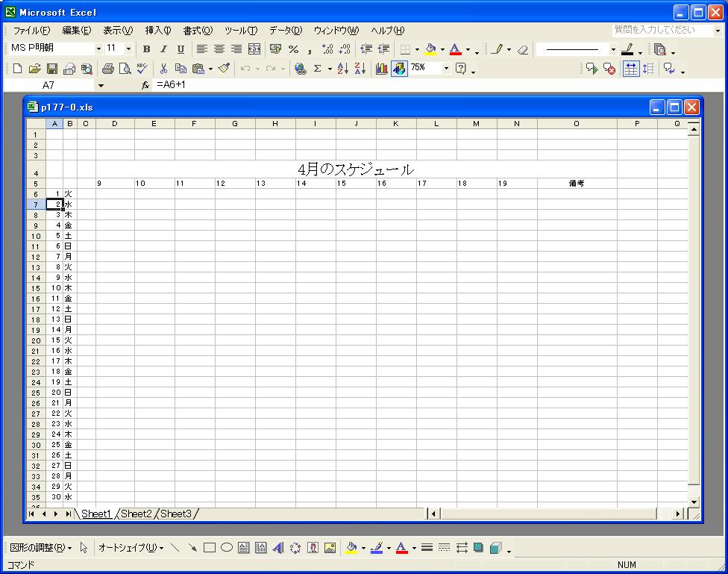Toggle center alignment
The image size is (728, 574).
coord(219,49)
